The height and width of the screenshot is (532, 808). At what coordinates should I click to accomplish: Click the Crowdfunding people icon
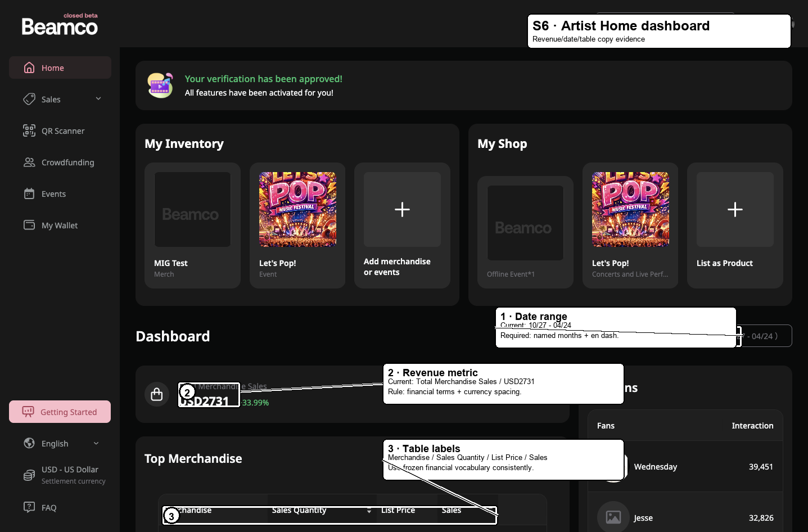coord(29,163)
